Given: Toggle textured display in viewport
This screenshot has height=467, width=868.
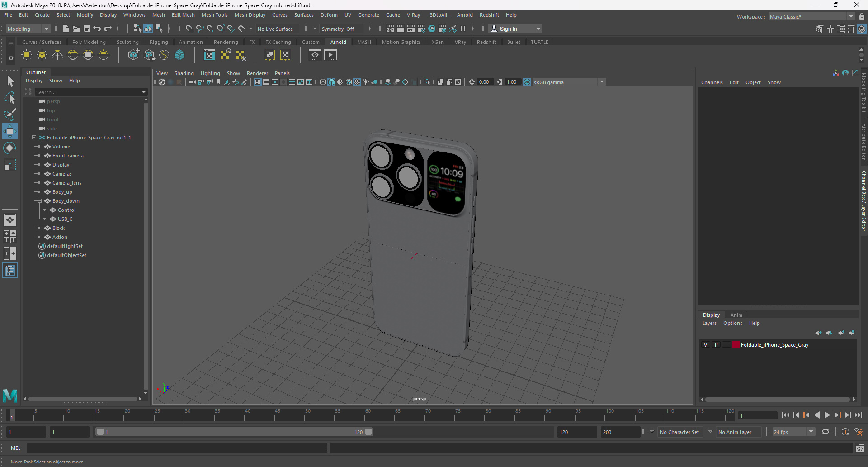Looking at the screenshot, I should (357, 82).
